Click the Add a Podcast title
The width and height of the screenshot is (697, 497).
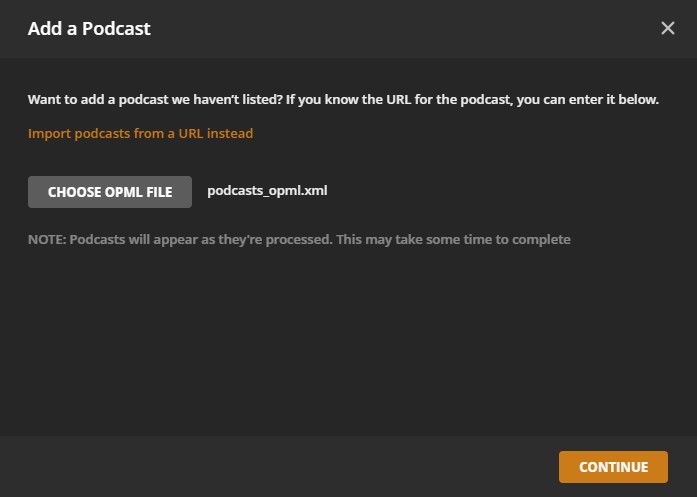click(89, 28)
